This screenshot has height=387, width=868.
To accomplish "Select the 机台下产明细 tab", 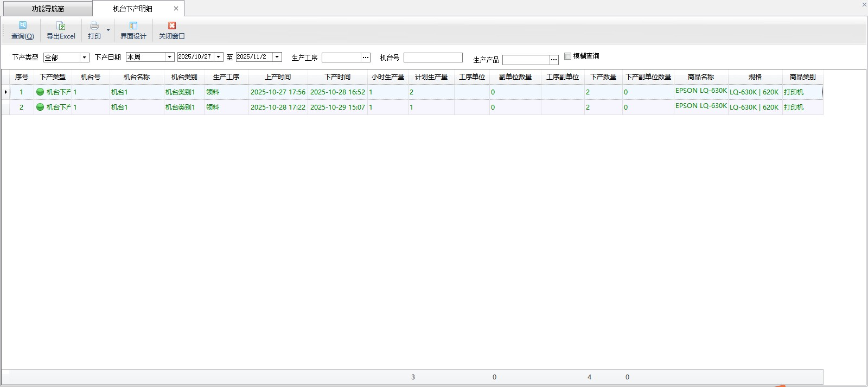I will coord(133,9).
